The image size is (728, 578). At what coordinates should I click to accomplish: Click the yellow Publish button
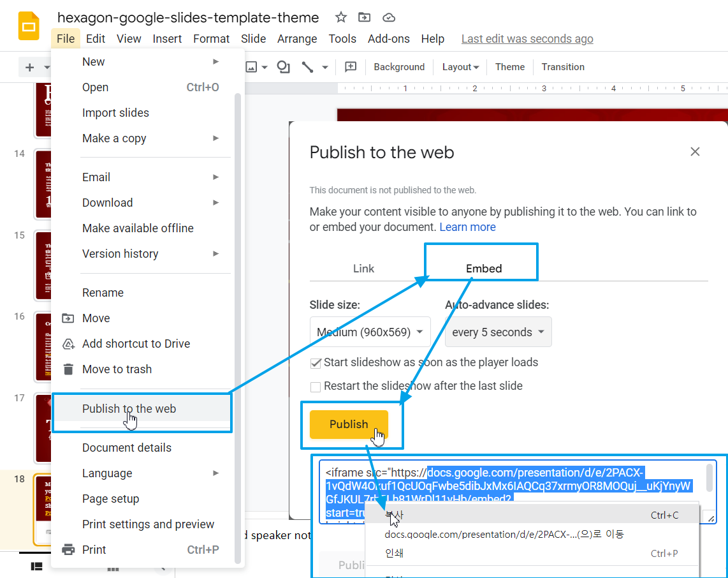[349, 424]
